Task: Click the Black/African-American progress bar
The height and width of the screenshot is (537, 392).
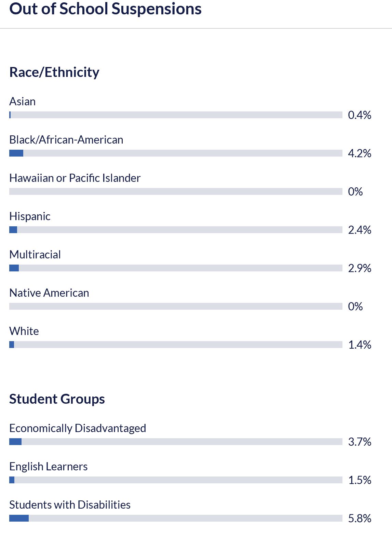Action: click(176, 153)
